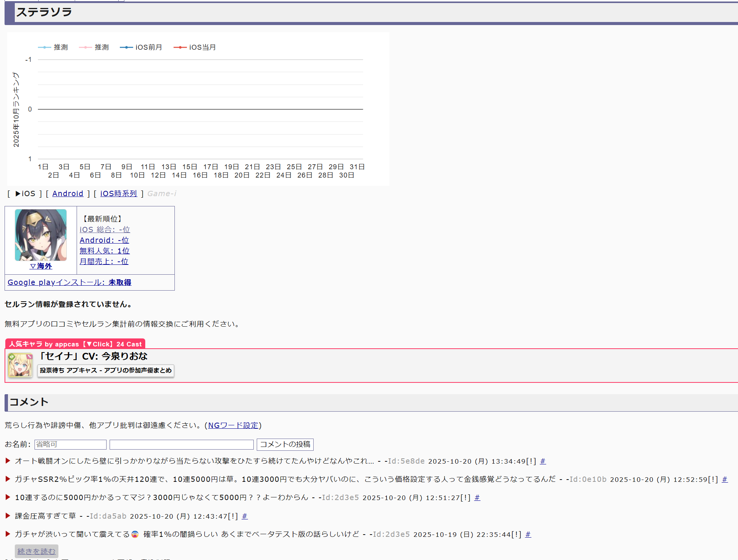Image resolution: width=738 pixels, height=560 pixels.
Task: Click the お名前 name input field
Action: [x=70, y=444]
